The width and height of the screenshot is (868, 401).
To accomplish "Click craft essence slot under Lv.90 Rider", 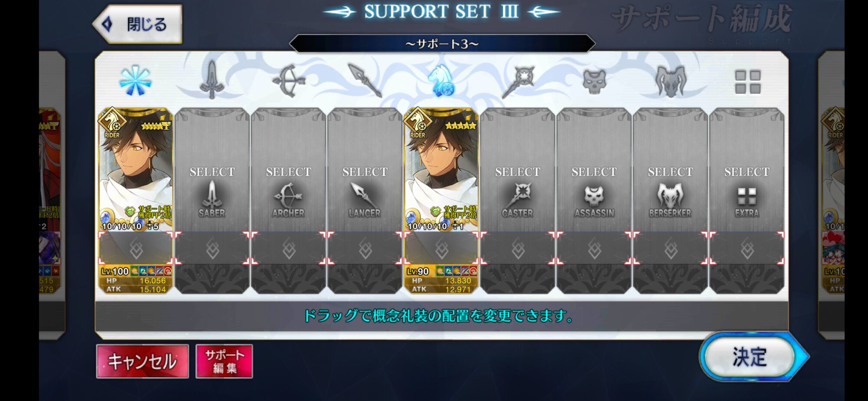I will click(x=441, y=248).
